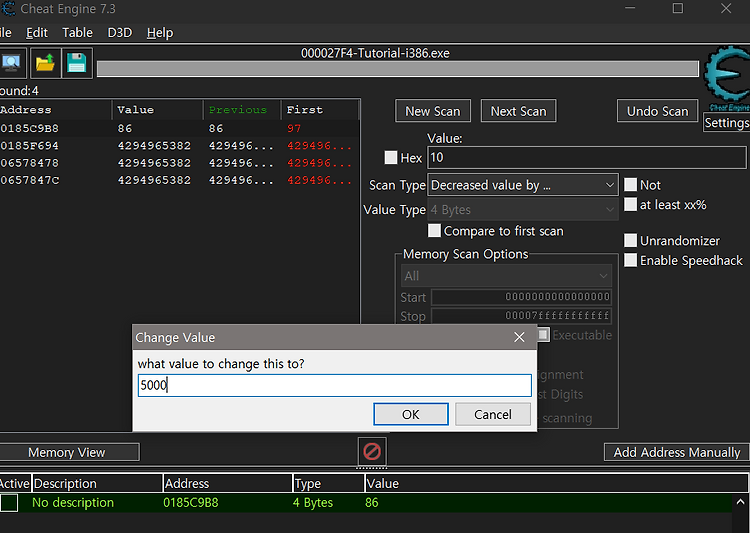Viewport: 750px width, 533px height.
Task: Select result row 06578478
Action: coord(179,163)
